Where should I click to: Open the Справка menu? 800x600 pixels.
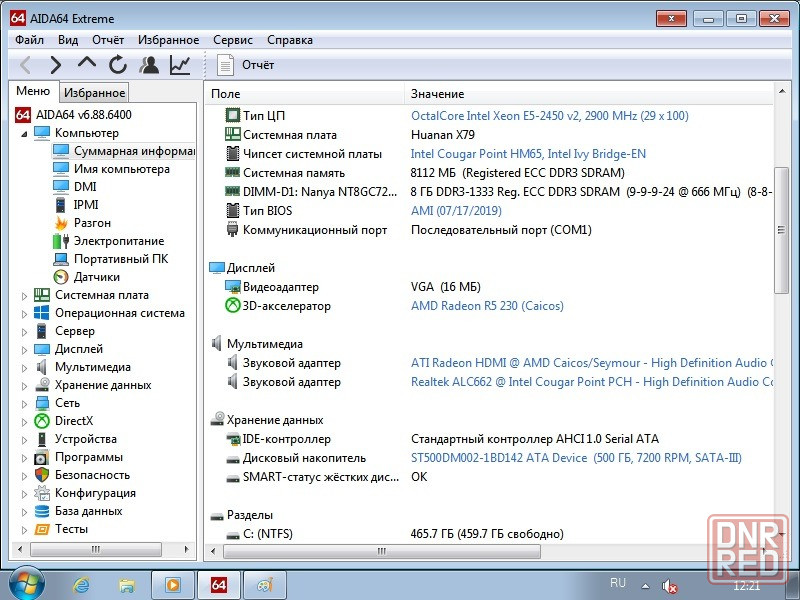[290, 40]
